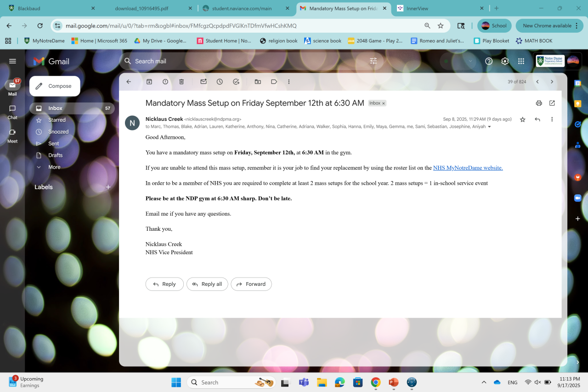Viewport: 588px width, 392px height.
Task: Click the Reply all button
Action: [207, 284]
